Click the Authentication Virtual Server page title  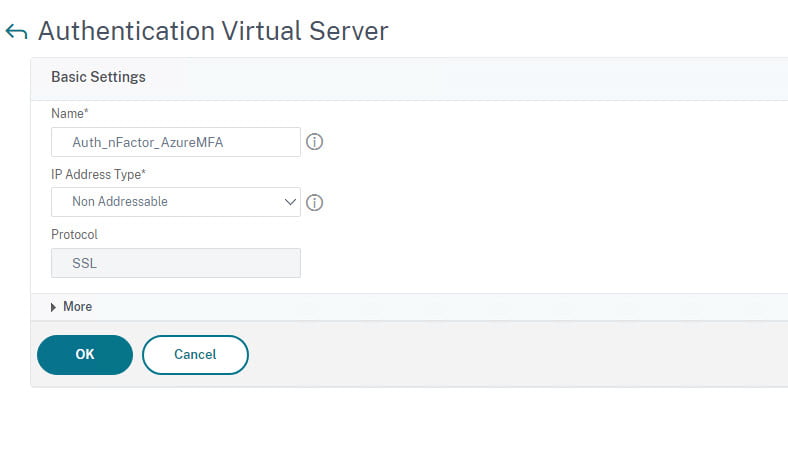(x=213, y=31)
